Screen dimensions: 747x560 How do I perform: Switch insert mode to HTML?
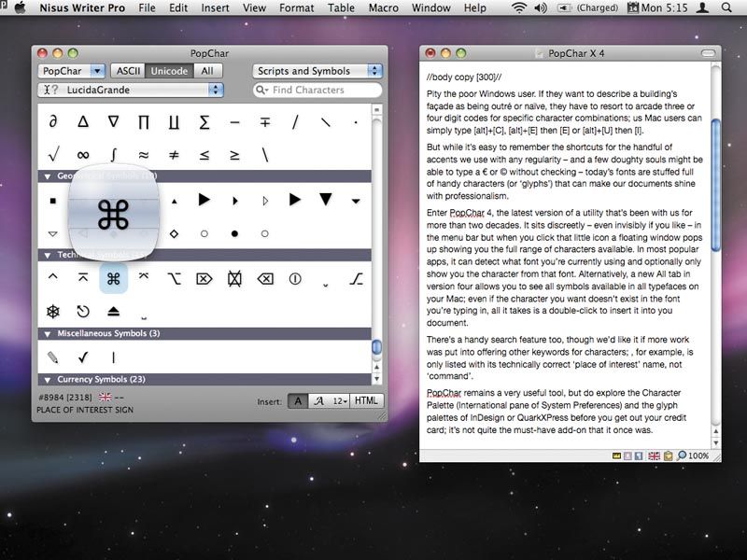(366, 401)
